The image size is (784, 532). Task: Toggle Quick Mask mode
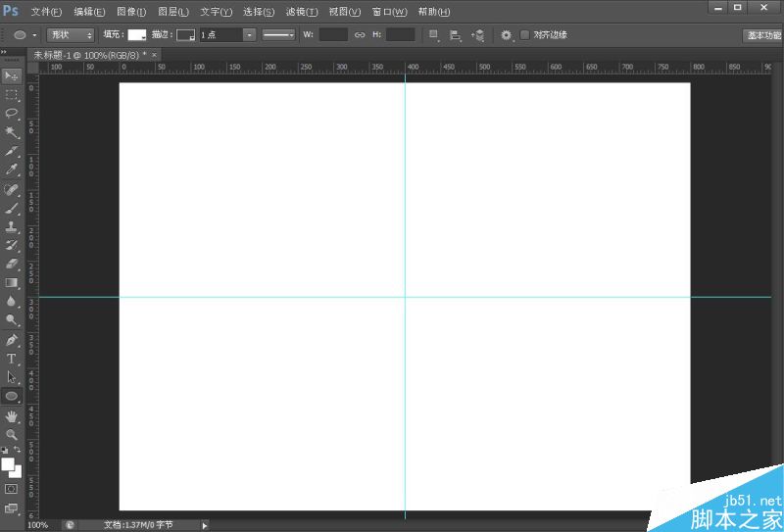tap(12, 488)
